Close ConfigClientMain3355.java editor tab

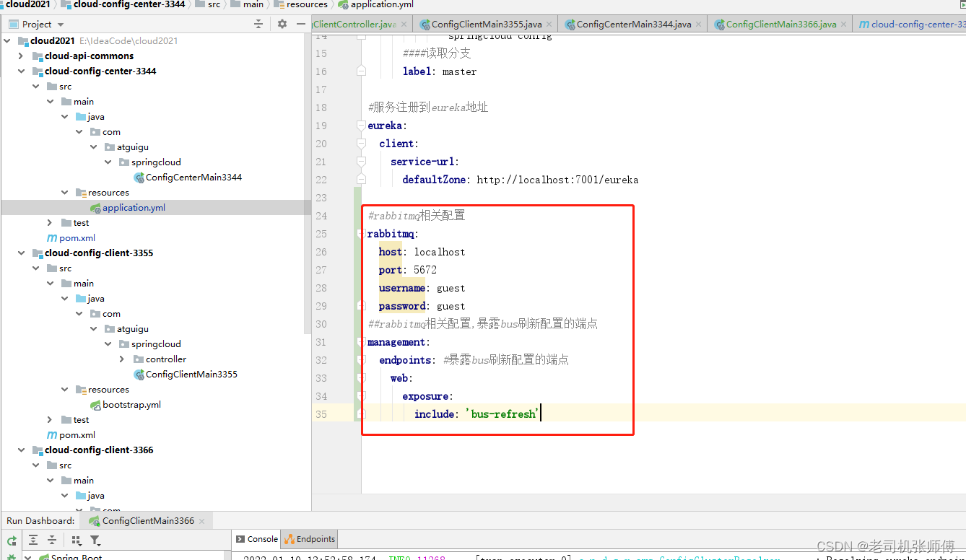(x=549, y=24)
